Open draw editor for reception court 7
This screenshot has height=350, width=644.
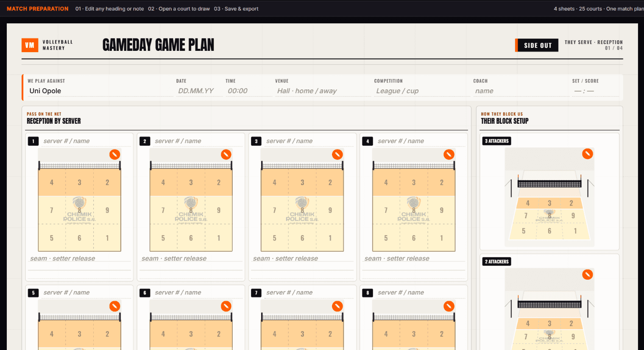337,306
